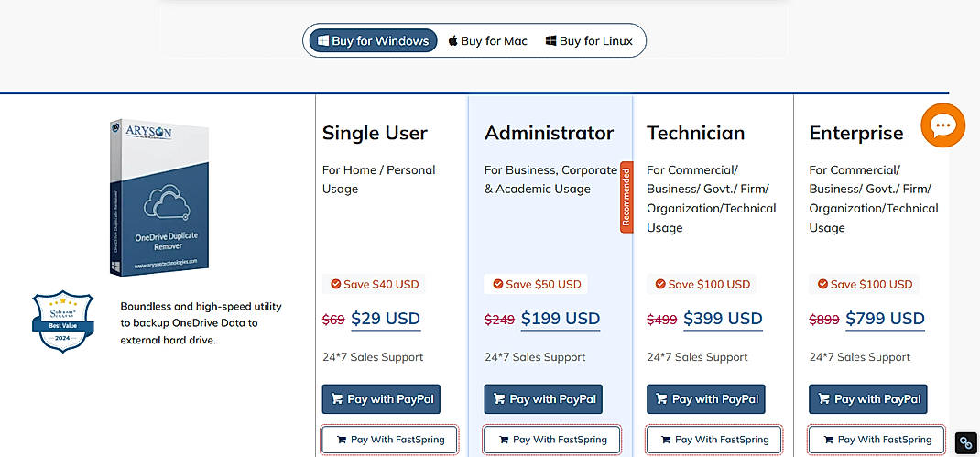
Task: Click the Apple logo icon in the buy tabs
Action: pos(453,41)
